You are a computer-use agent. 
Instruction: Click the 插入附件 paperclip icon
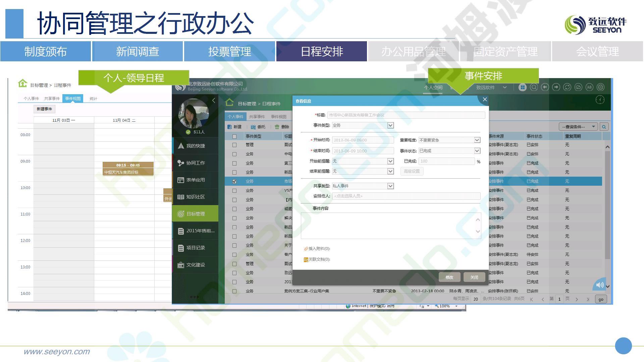click(306, 249)
